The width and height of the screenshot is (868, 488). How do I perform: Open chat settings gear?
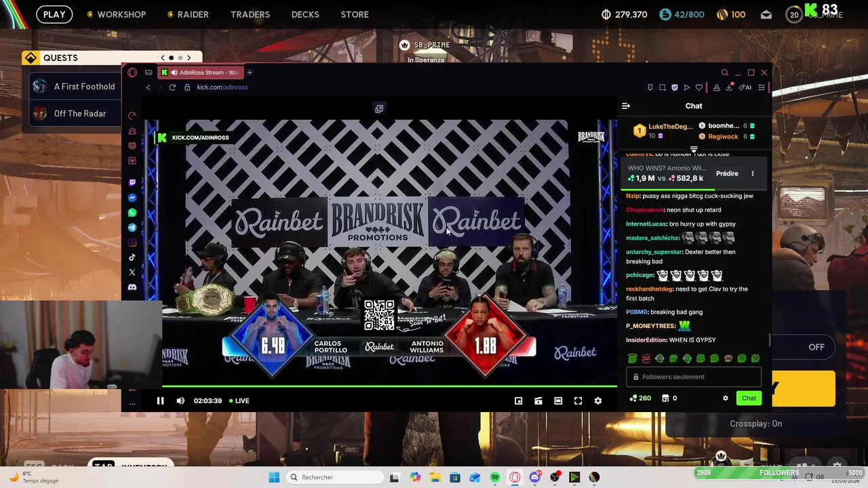pyautogui.click(x=726, y=398)
